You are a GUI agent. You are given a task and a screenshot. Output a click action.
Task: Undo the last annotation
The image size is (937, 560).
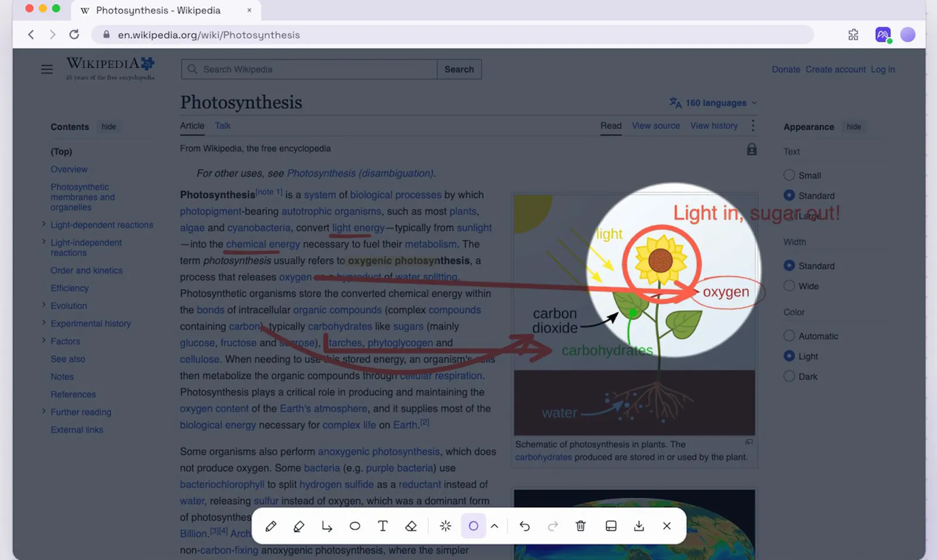[x=525, y=526]
